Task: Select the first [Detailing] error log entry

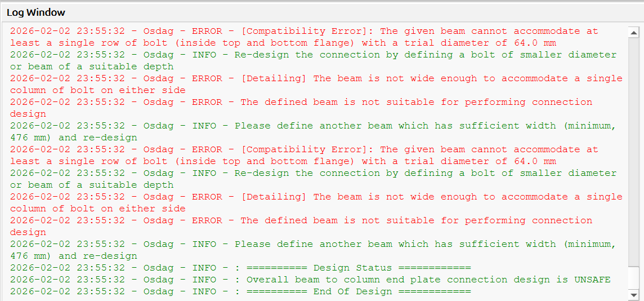Action: (316, 85)
